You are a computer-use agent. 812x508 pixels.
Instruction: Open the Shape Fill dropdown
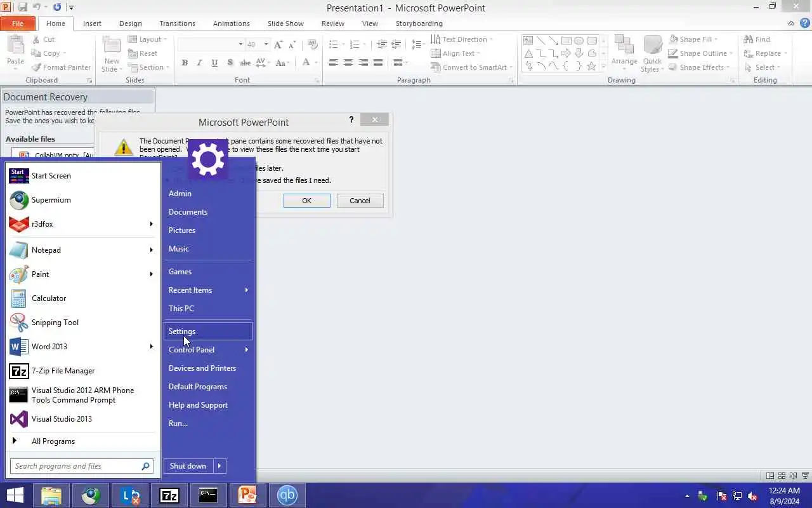[x=716, y=39]
